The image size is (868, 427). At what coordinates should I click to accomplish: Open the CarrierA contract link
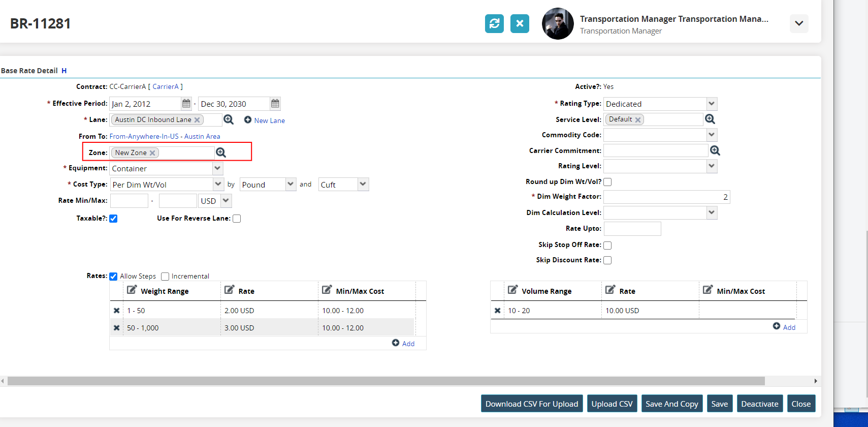coord(166,87)
